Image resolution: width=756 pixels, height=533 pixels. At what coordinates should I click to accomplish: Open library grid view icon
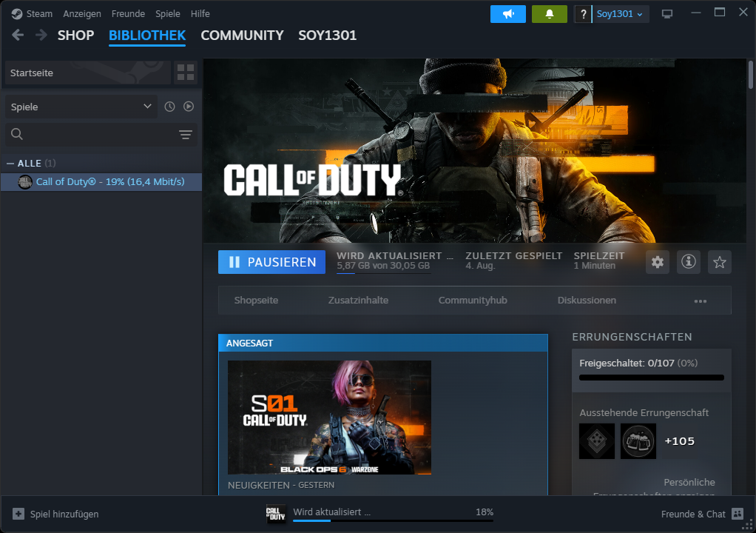pyautogui.click(x=185, y=73)
